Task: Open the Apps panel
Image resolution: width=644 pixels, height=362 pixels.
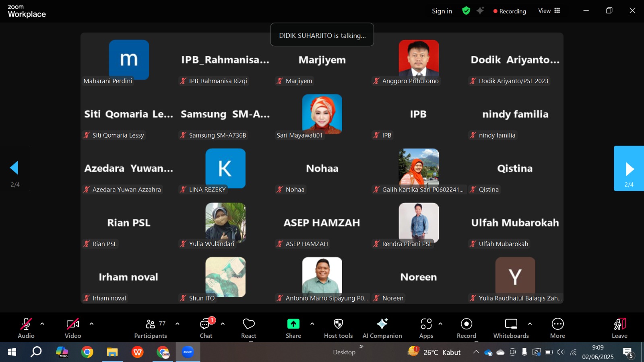Action: click(x=426, y=327)
